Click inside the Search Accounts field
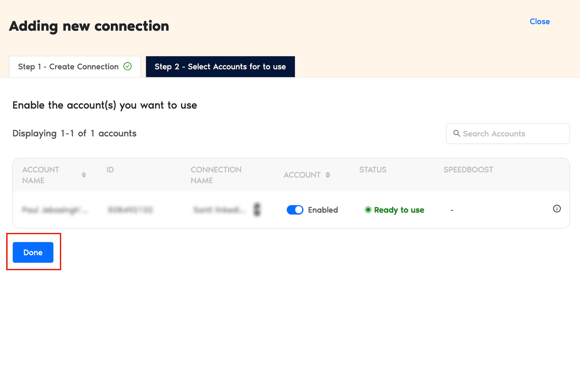The width and height of the screenshot is (580, 392). [507, 133]
